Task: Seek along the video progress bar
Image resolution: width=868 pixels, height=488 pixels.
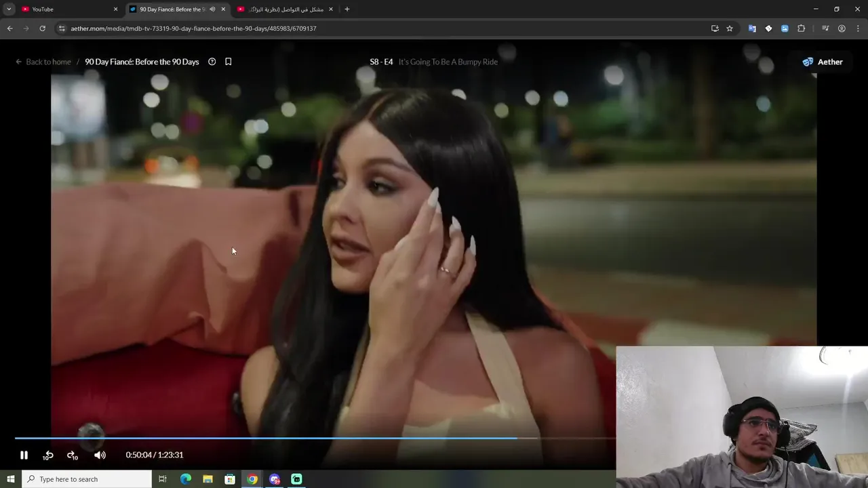Action: pyautogui.click(x=315, y=438)
